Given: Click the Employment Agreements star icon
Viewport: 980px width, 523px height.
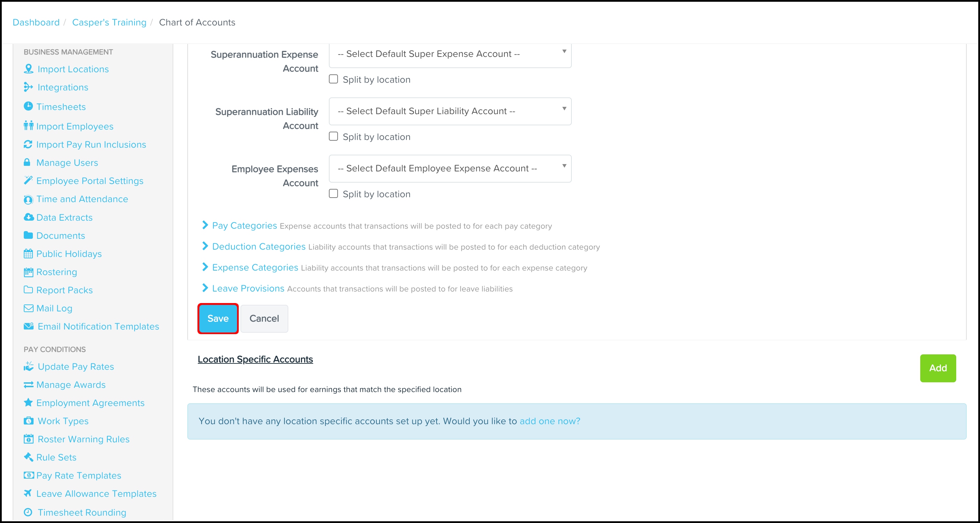Looking at the screenshot, I should coord(28,403).
